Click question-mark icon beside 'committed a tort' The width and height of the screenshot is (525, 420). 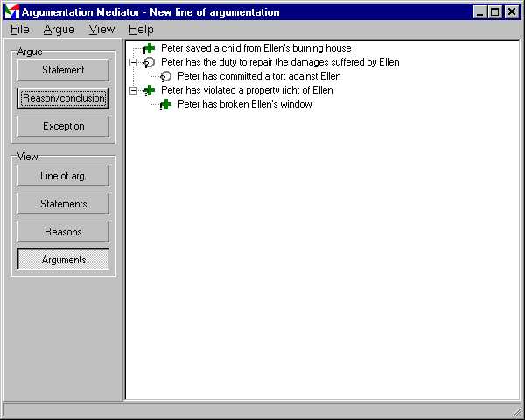pos(165,76)
